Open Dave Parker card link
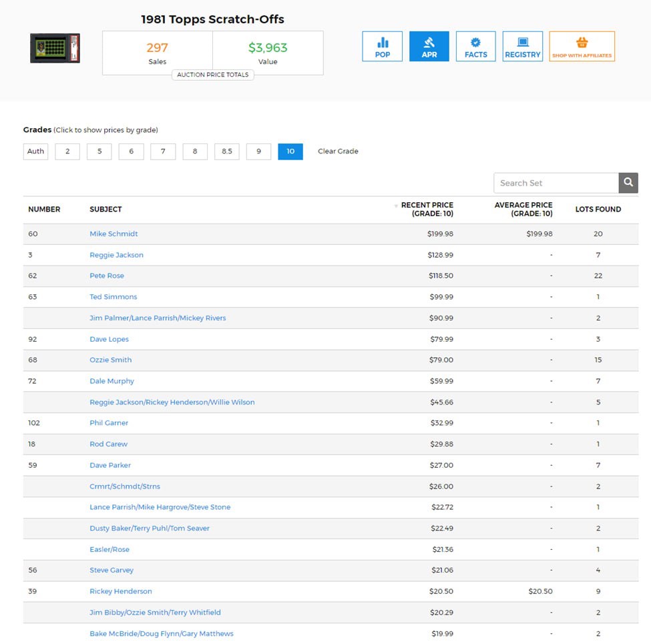Image resolution: width=651 pixels, height=644 pixels. (110, 465)
